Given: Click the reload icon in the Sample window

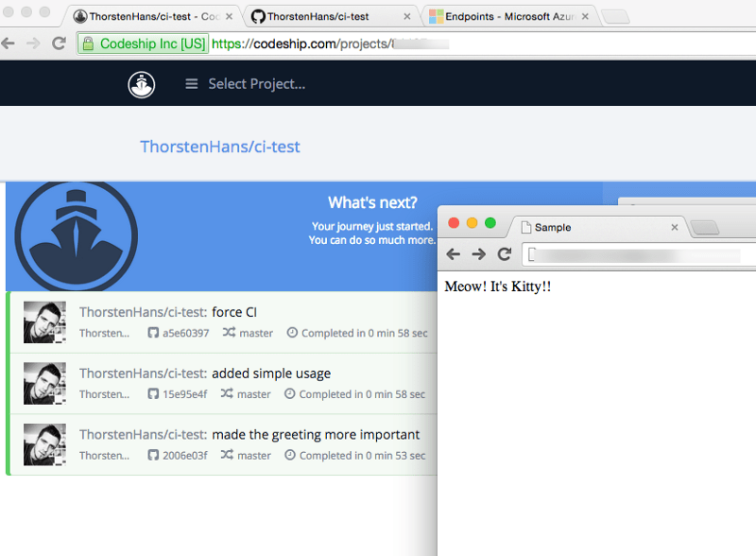Looking at the screenshot, I should pyautogui.click(x=504, y=253).
